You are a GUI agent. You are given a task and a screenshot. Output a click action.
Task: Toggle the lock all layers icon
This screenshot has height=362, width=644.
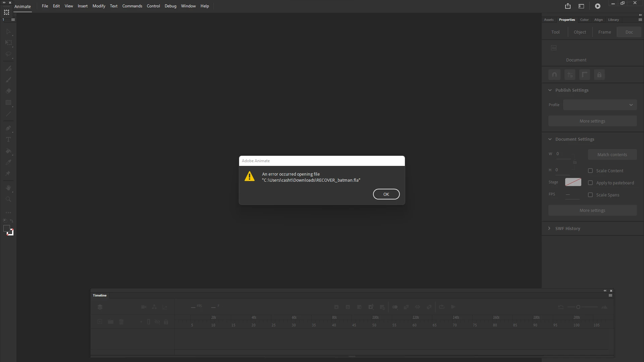pyautogui.click(x=166, y=322)
